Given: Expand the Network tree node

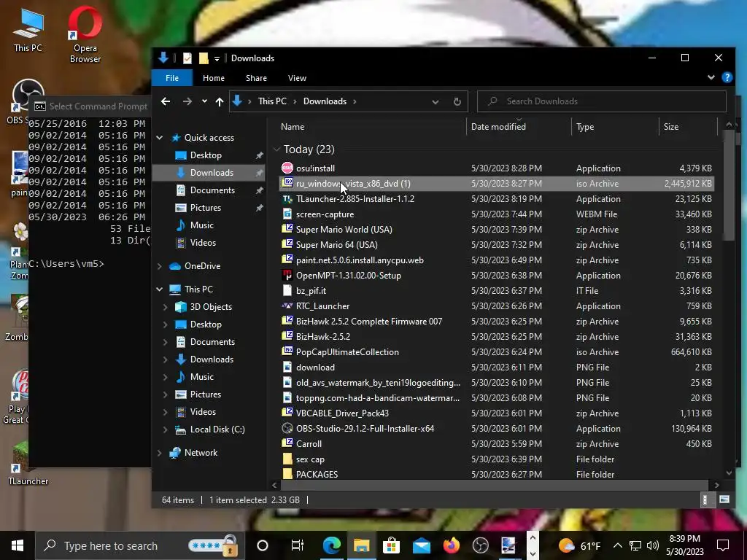Looking at the screenshot, I should click(160, 453).
